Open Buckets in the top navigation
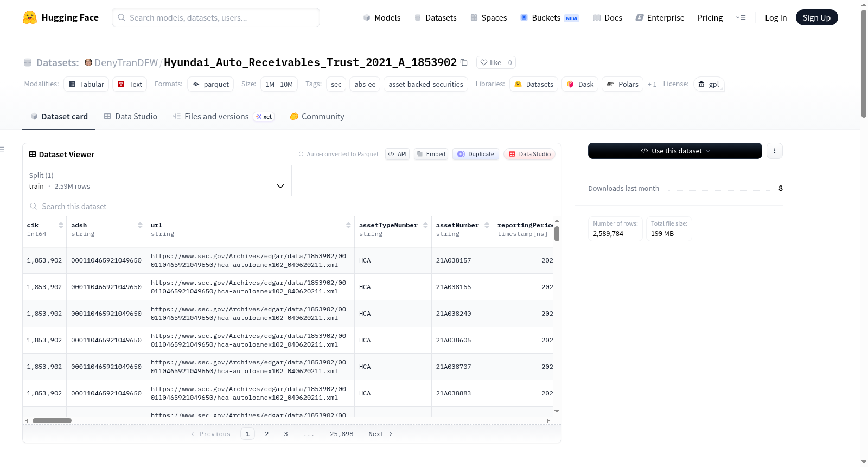Viewport: 868px width, 467px height. (x=550, y=17)
